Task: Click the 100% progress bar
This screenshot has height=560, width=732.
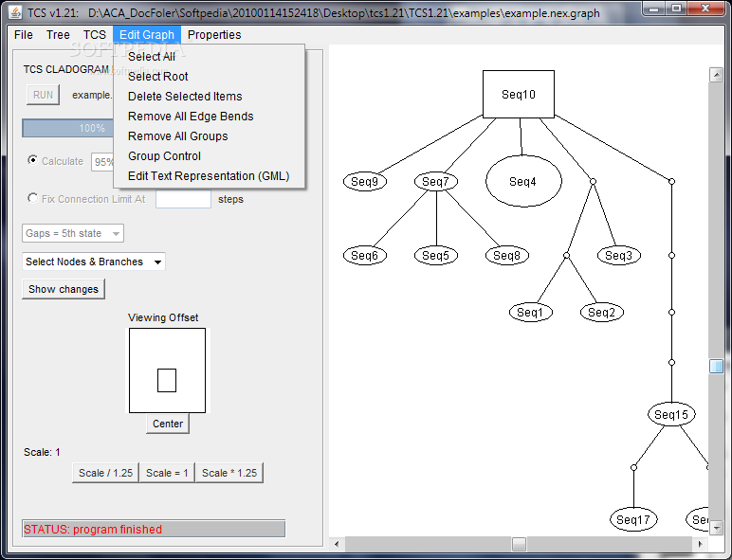Action: [68, 128]
